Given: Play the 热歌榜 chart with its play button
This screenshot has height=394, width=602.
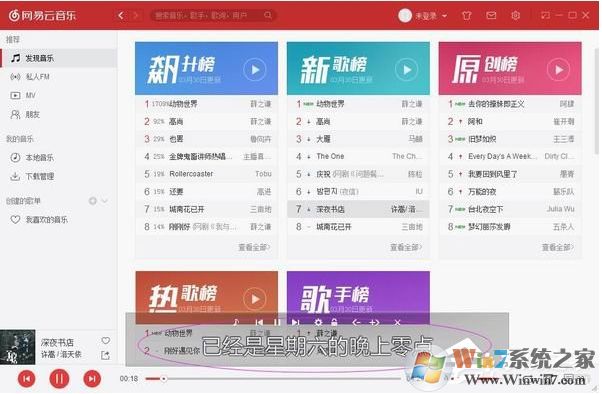Looking at the screenshot, I should [x=255, y=299].
